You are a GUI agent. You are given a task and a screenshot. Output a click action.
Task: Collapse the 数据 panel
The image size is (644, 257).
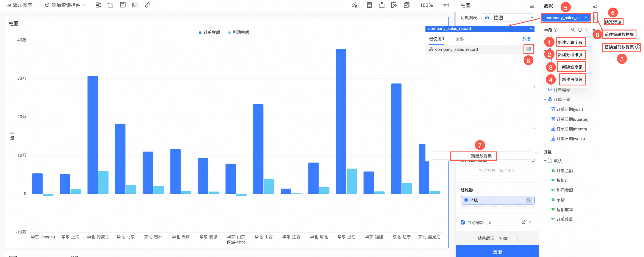click(595, 6)
